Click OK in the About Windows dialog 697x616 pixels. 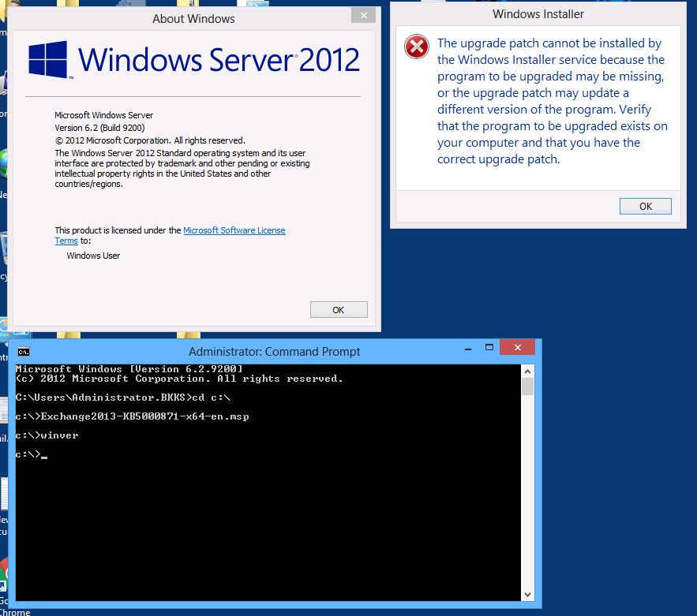339,309
